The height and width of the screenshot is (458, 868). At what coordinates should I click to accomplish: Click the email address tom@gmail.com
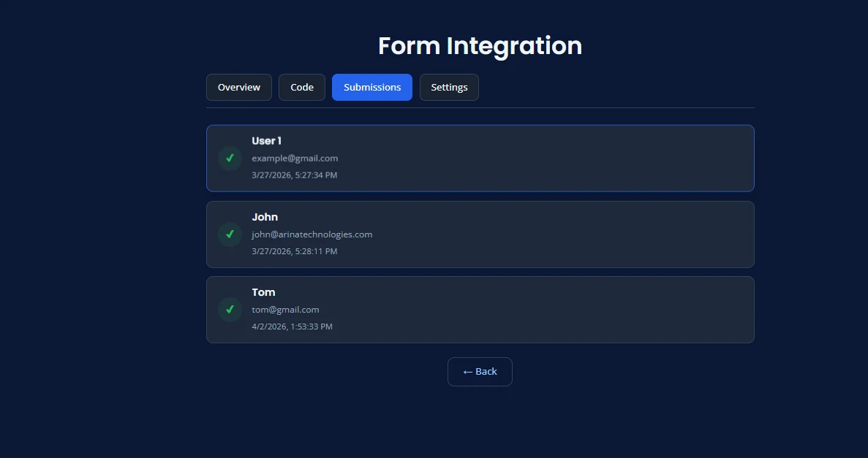[285, 309]
